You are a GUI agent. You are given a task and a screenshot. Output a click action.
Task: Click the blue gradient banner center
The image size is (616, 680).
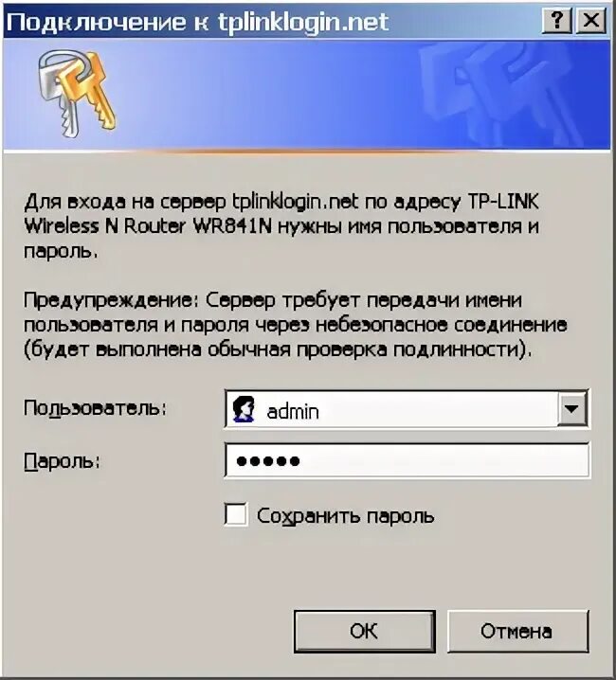pos(306,95)
